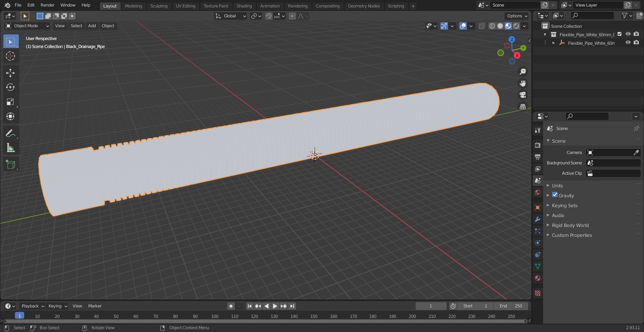Open the viewport Select menu
The width and height of the screenshot is (644, 332).
pyautogui.click(x=76, y=26)
